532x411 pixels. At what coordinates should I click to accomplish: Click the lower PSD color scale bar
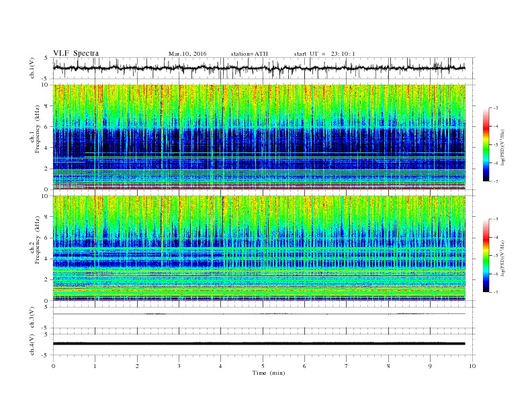click(x=486, y=255)
